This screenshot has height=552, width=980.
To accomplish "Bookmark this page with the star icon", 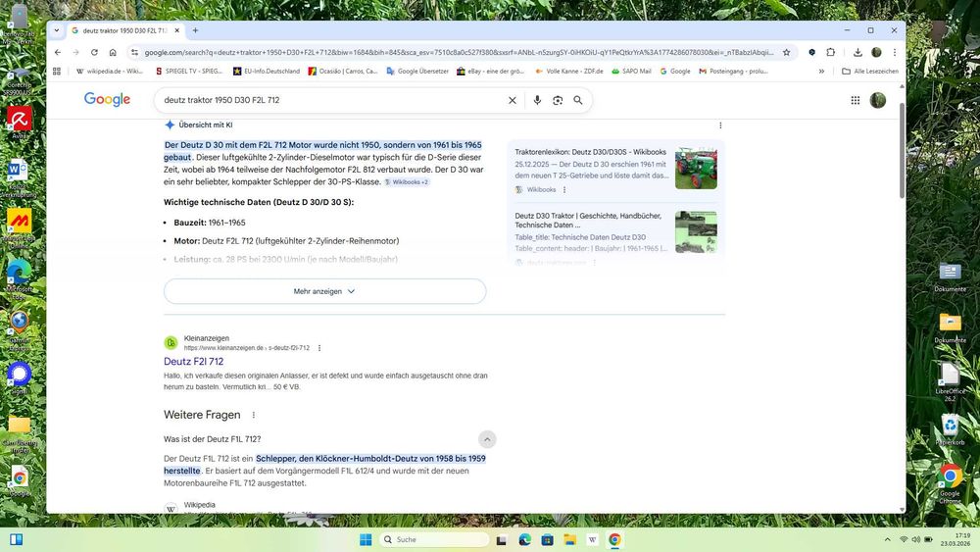I will tap(786, 53).
